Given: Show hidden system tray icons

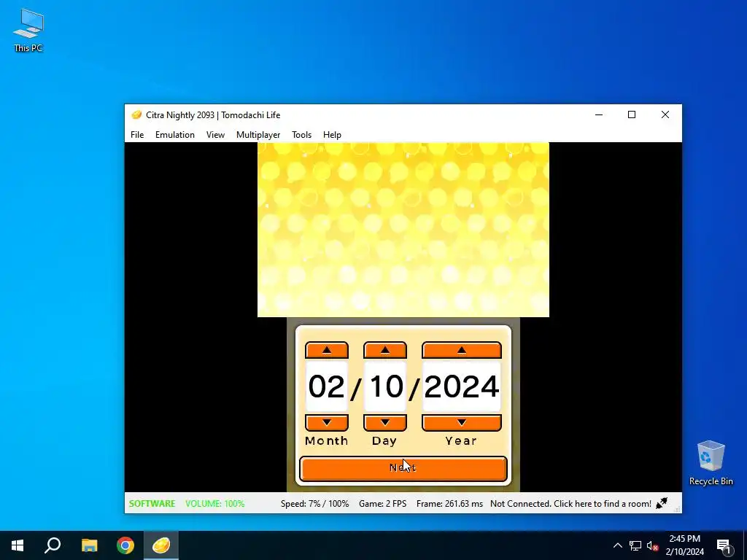Looking at the screenshot, I should point(617,545).
